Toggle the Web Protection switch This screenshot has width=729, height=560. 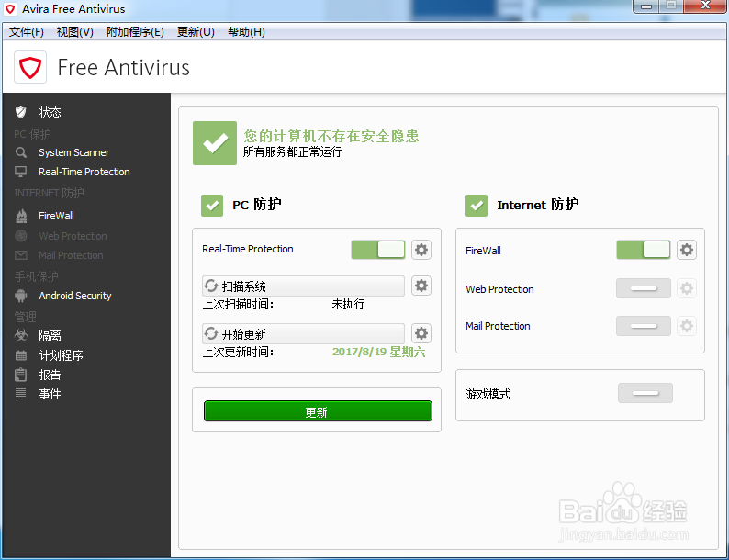[644, 288]
